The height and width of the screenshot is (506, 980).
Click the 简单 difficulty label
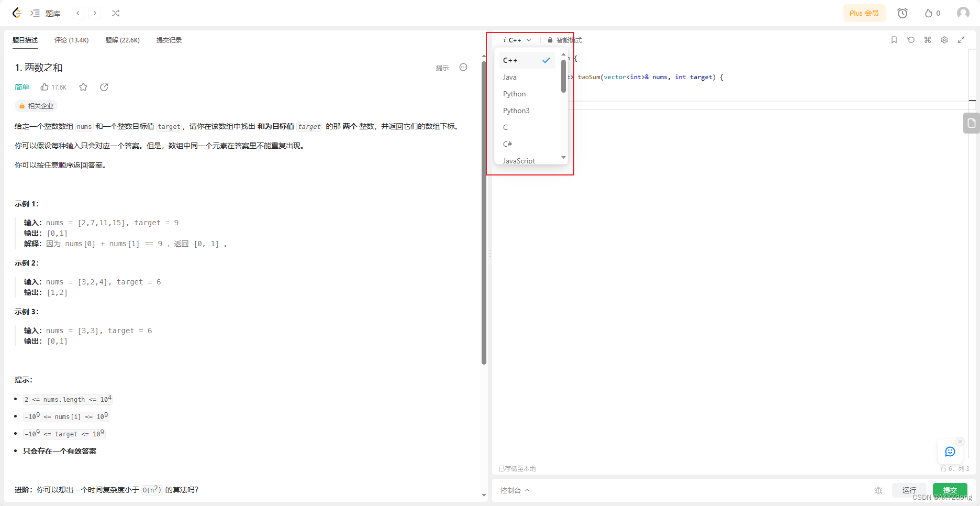pos(22,87)
